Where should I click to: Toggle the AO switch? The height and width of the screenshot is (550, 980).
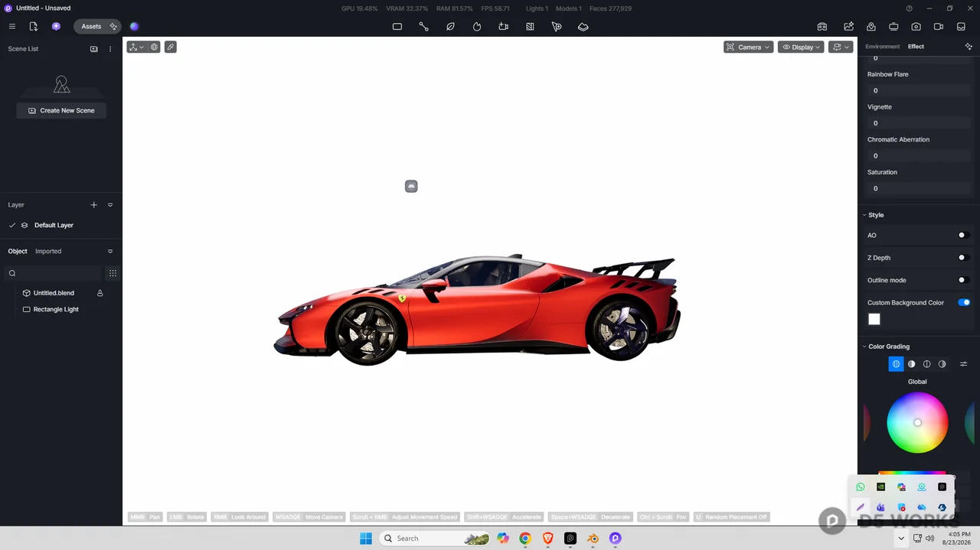pyautogui.click(x=964, y=235)
